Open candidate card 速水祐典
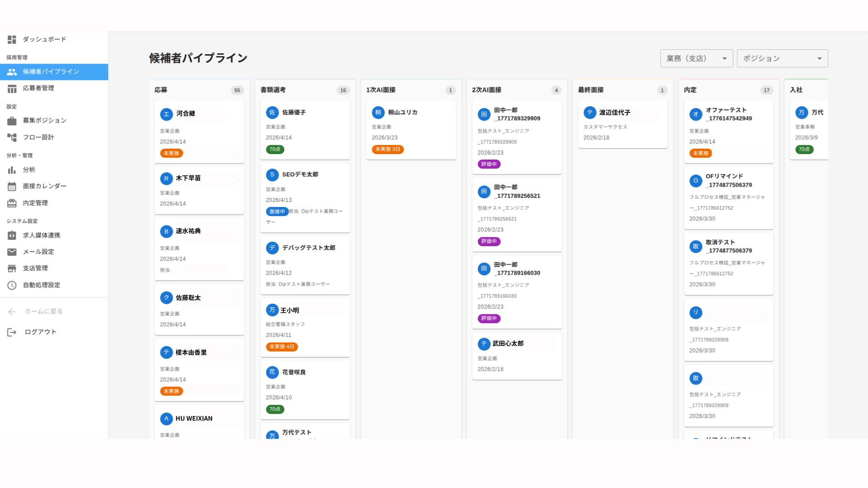Image resolution: width=868 pixels, height=488 pixels. (x=199, y=249)
